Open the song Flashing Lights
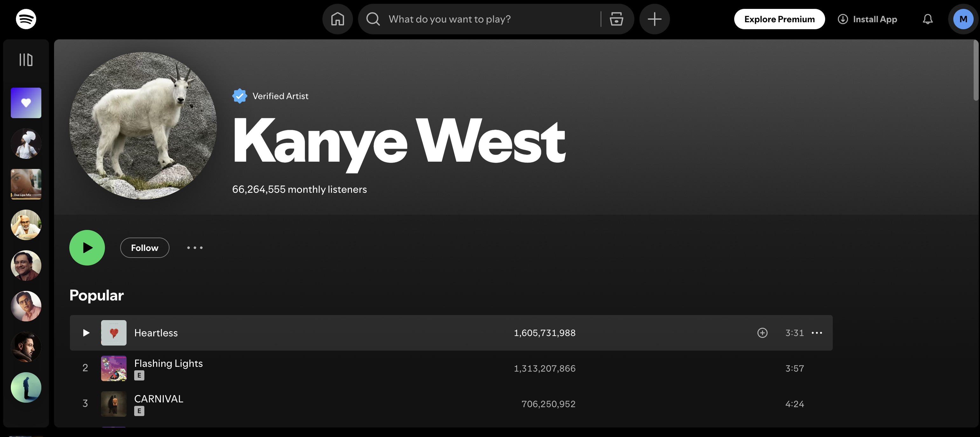 pyautogui.click(x=169, y=363)
